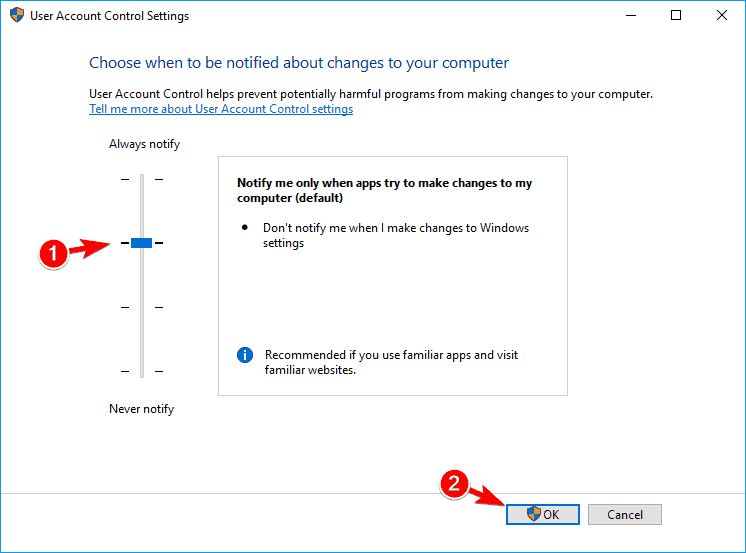
Task: Click the 'Always notify' label
Action: pyautogui.click(x=145, y=144)
